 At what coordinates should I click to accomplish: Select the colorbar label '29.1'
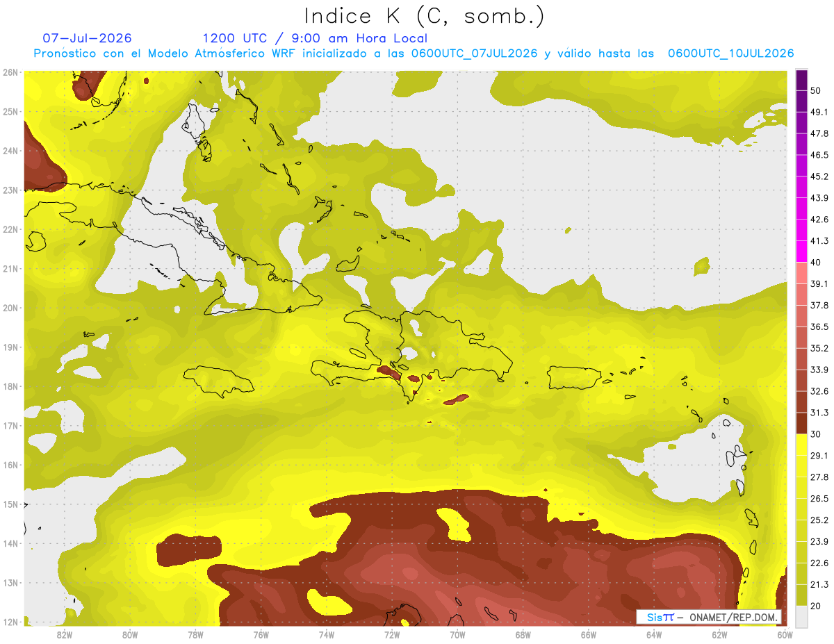(x=819, y=456)
